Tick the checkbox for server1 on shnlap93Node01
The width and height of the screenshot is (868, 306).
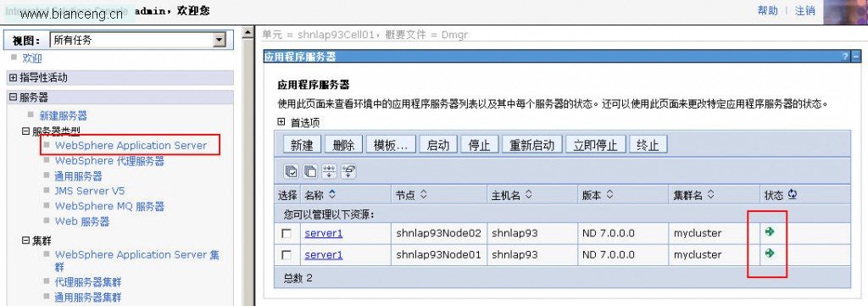[x=287, y=255]
